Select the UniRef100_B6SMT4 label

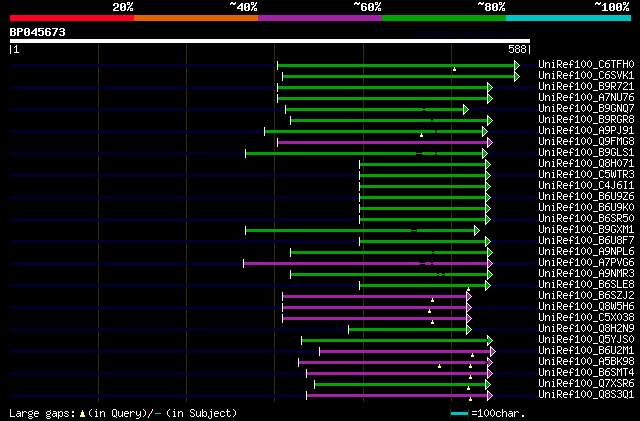[586, 373]
